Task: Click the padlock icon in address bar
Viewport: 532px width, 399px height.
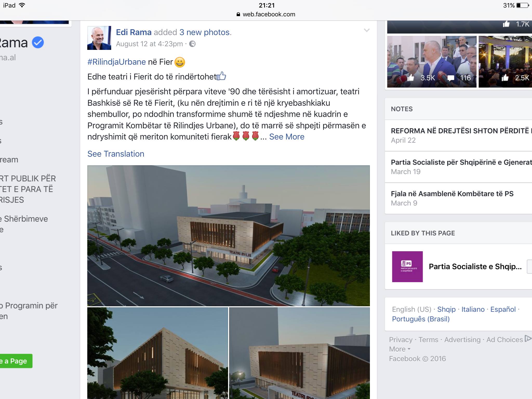Action: 238,14
